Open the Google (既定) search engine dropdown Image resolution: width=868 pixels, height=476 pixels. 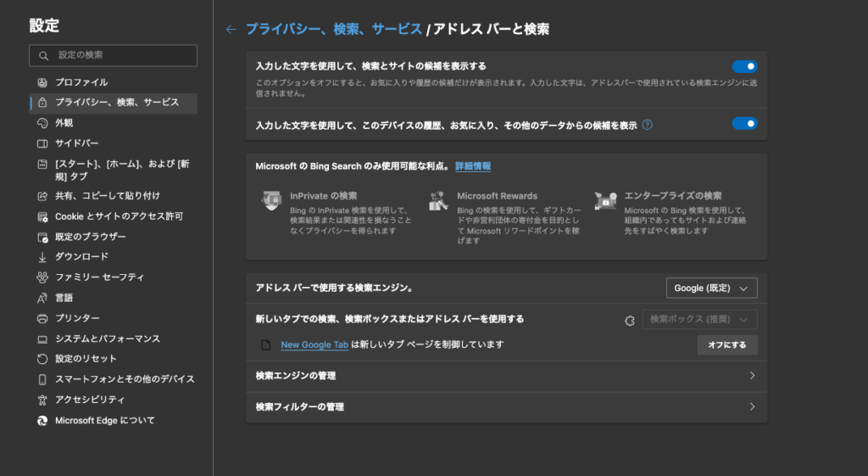(x=711, y=288)
